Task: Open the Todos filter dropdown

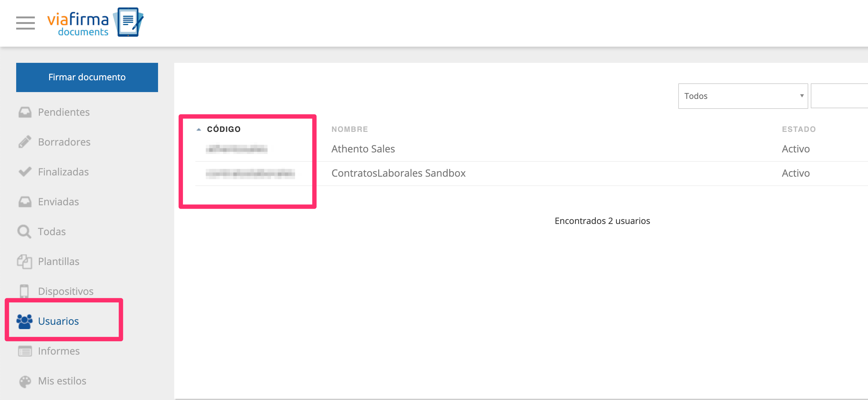Action: [x=742, y=96]
